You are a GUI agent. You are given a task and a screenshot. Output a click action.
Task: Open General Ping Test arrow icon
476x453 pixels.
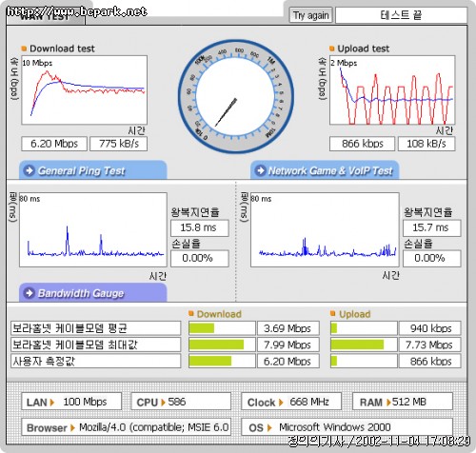coord(30,170)
